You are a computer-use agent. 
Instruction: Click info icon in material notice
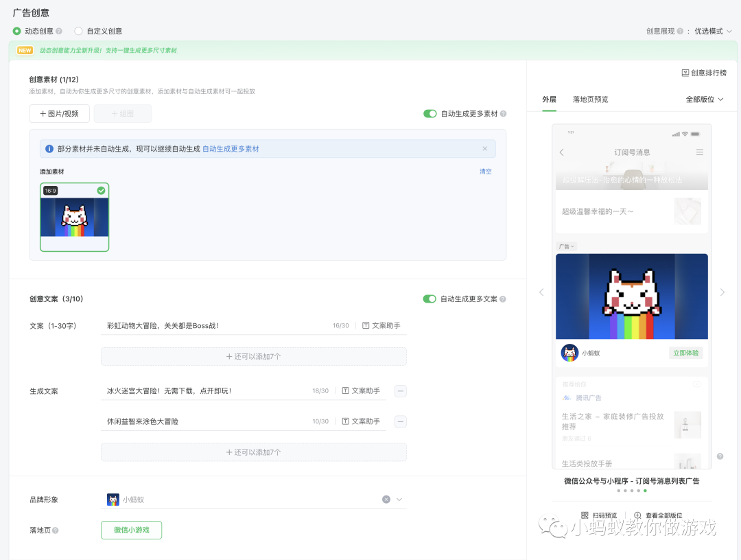49,149
